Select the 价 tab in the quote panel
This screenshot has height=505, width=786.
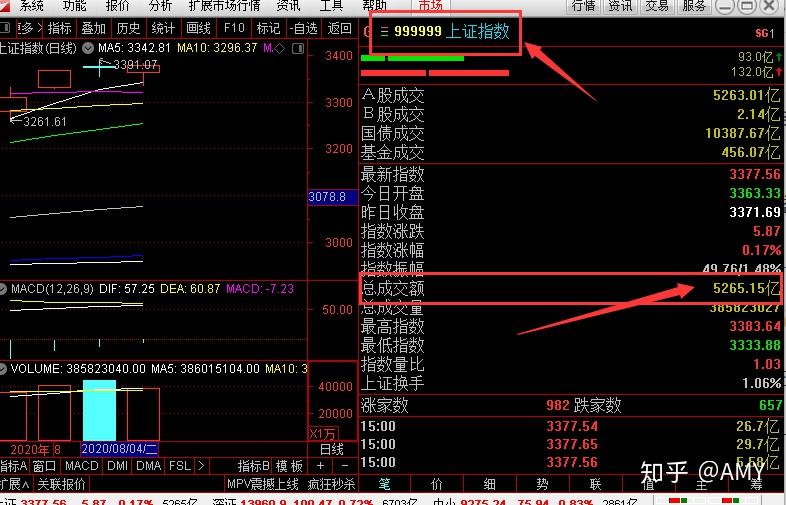point(437,483)
